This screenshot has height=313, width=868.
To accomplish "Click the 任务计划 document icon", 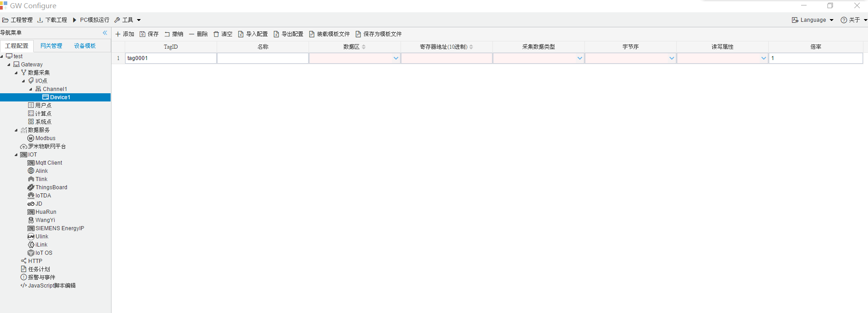I will [24, 269].
